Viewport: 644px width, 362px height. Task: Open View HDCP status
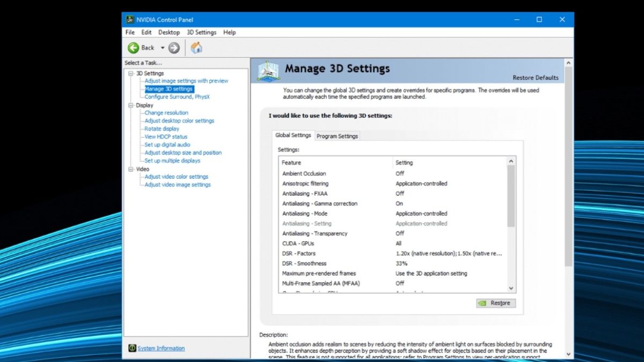pyautogui.click(x=166, y=137)
